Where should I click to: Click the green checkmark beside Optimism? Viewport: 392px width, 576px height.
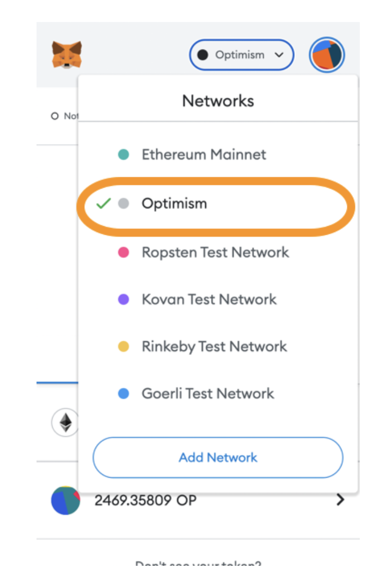coord(104,203)
